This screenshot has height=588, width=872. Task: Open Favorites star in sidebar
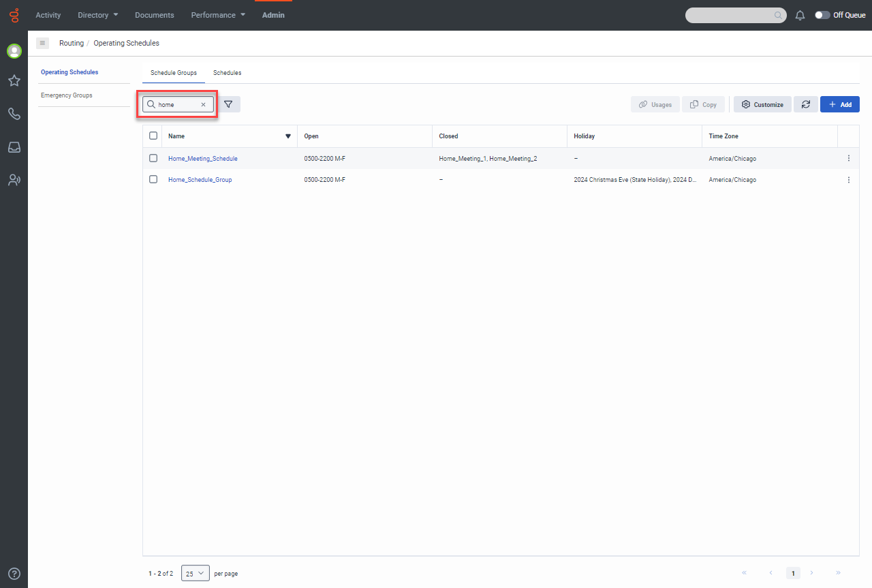click(x=14, y=80)
